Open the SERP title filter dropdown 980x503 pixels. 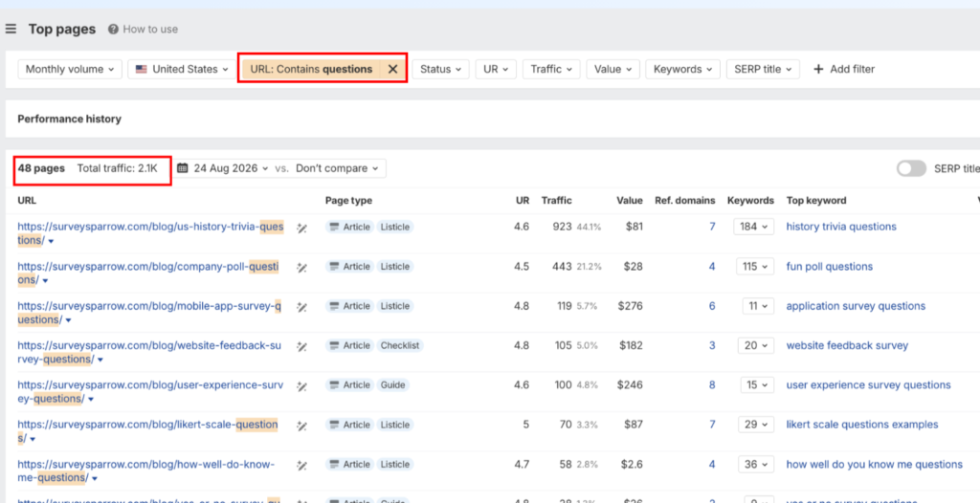click(x=763, y=70)
